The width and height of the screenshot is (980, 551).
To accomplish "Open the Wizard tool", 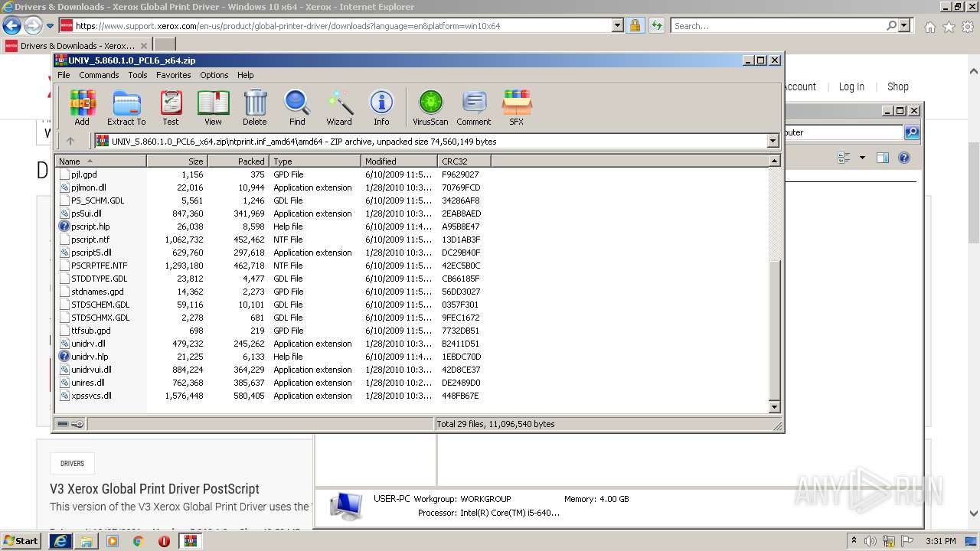I will tap(339, 108).
